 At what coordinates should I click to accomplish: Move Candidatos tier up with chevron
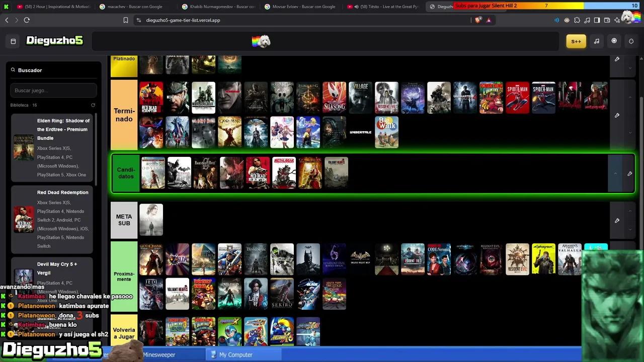tap(615, 173)
